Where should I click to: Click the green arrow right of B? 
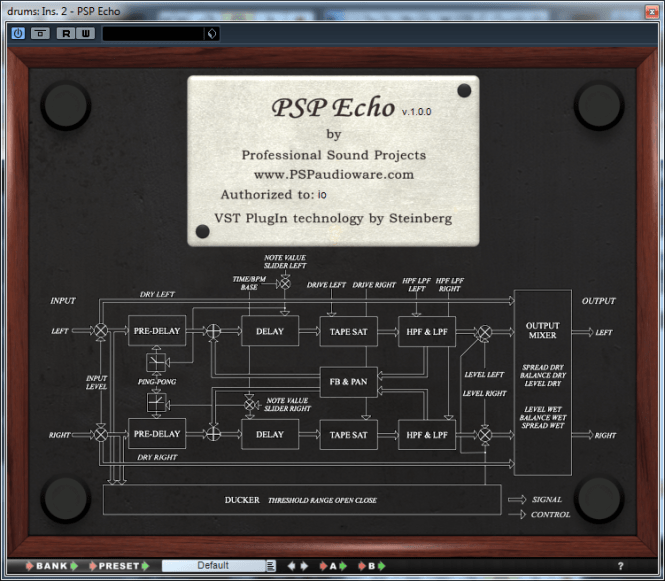[382, 566]
